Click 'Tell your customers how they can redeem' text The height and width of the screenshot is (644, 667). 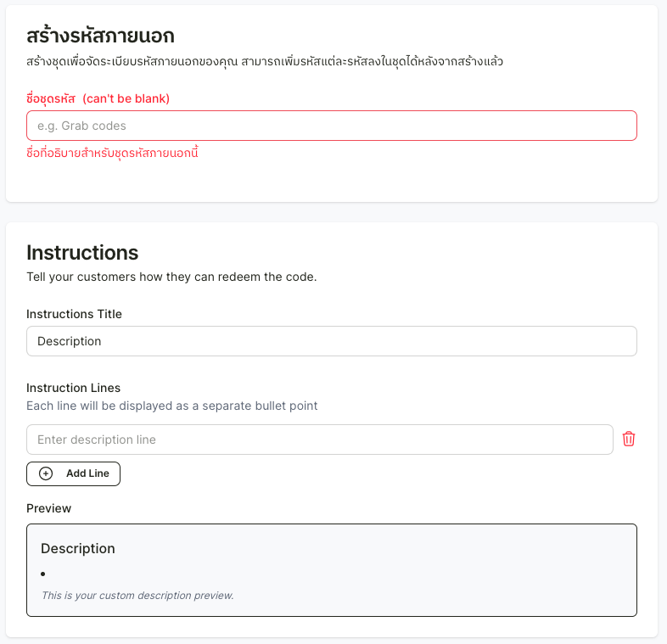pyautogui.click(x=171, y=277)
